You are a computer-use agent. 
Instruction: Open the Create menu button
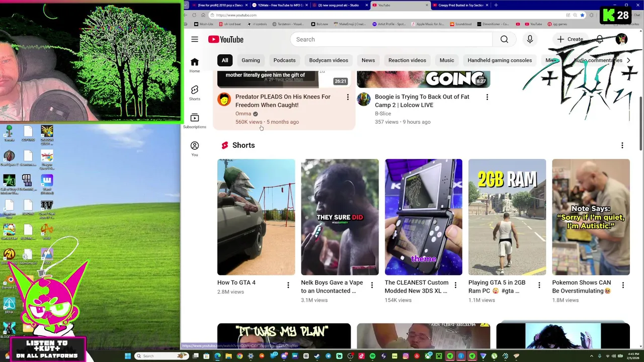tap(570, 39)
